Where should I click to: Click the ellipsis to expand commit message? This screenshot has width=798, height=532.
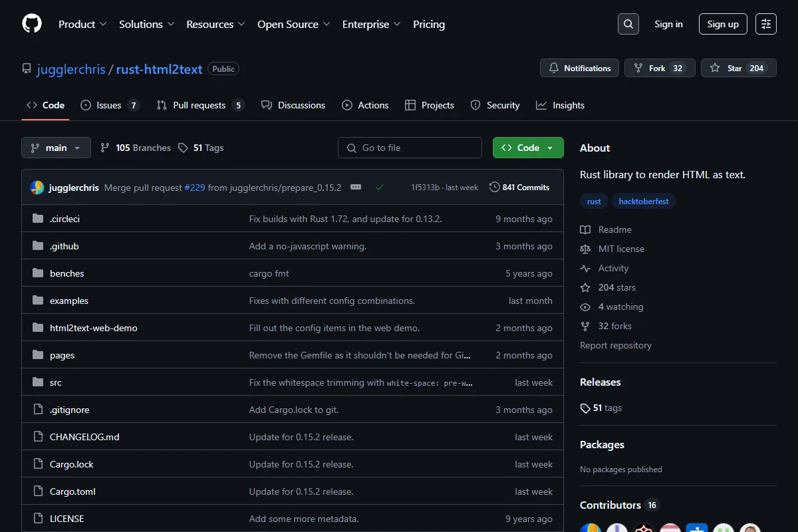[356, 188]
